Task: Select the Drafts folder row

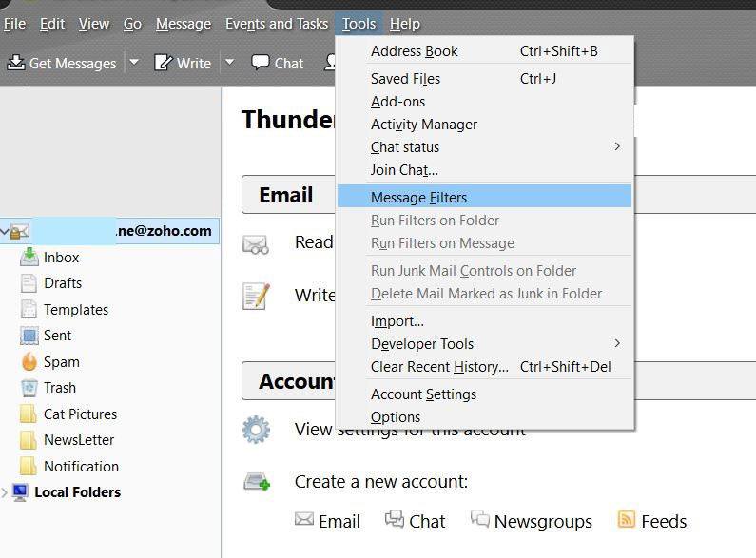Action: coord(110,283)
